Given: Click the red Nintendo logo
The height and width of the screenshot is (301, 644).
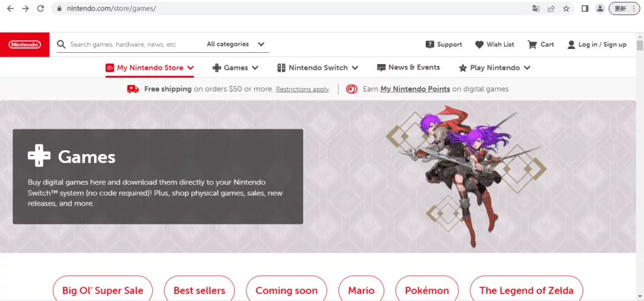Looking at the screenshot, I should [x=25, y=45].
